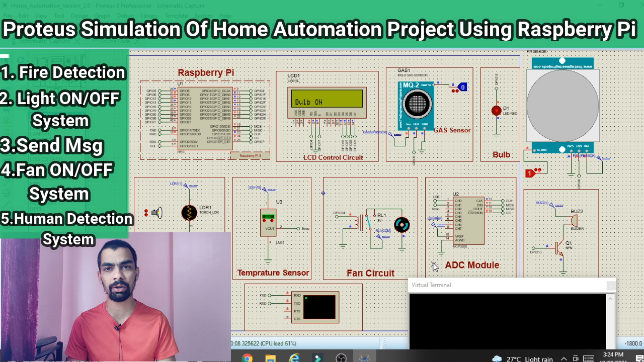Screen dimensions: 644x362
Task: Expand the hidden system tray icons
Action: 563,359
